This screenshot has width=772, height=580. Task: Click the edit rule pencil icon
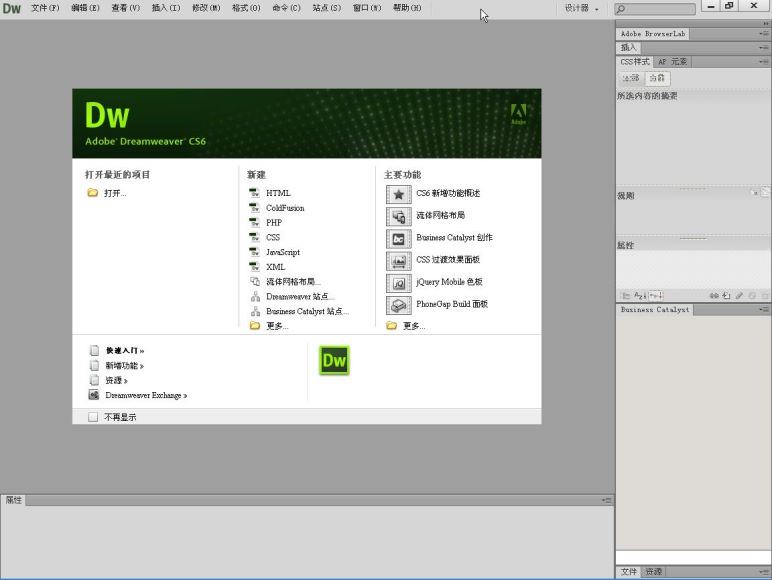tap(739, 295)
